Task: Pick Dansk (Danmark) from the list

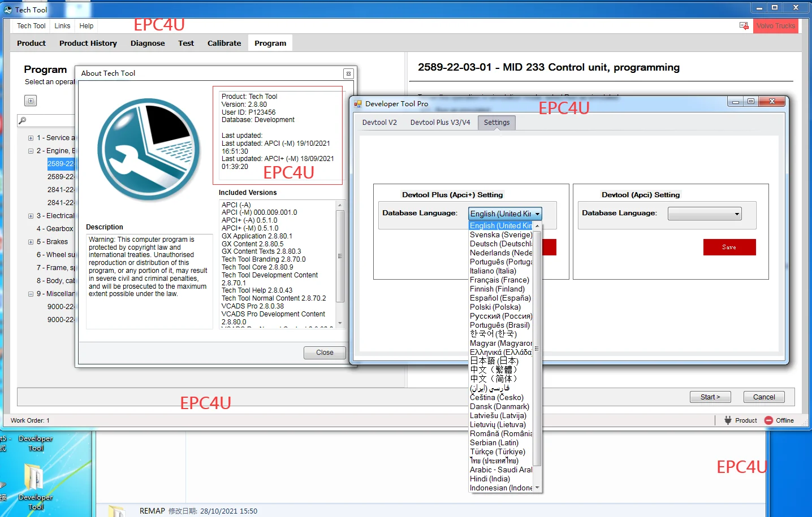Action: click(x=501, y=407)
